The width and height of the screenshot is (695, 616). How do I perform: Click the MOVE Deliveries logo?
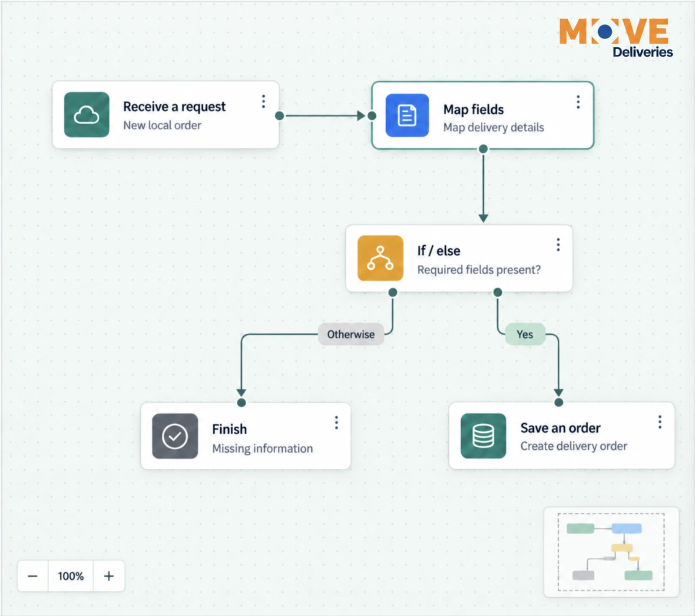coord(616,38)
